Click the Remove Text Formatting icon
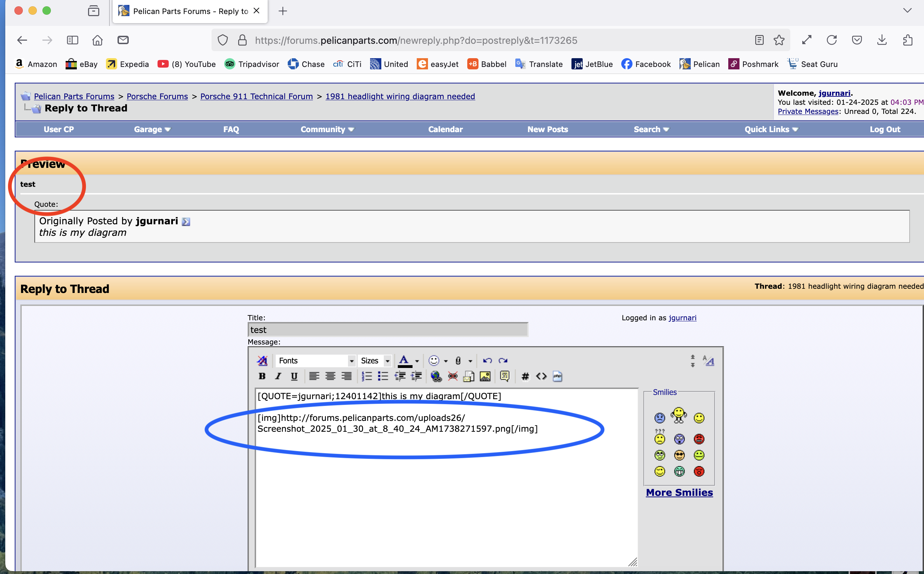 [262, 360]
